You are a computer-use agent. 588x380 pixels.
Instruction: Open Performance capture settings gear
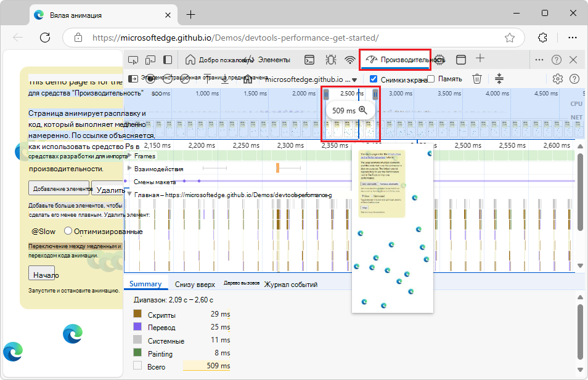tap(558, 79)
